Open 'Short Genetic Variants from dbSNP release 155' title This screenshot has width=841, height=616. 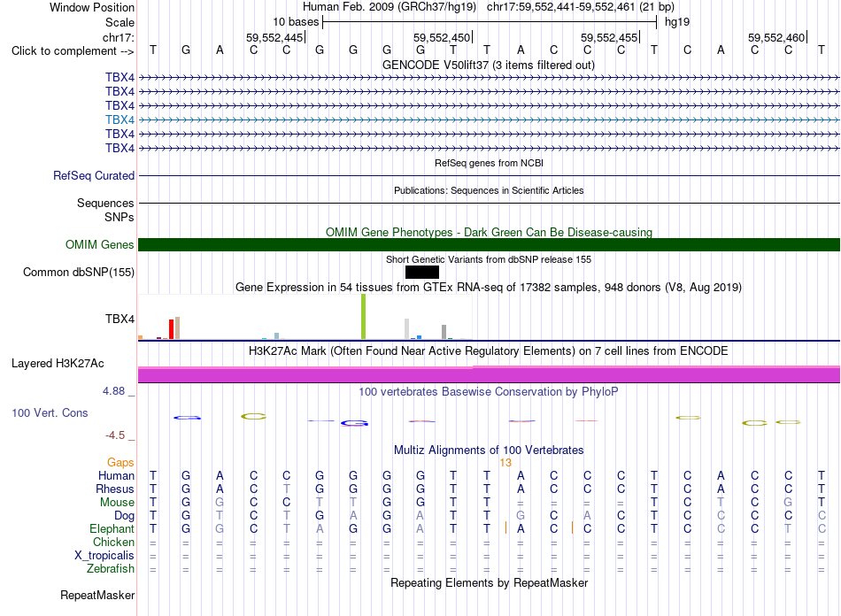click(489, 259)
